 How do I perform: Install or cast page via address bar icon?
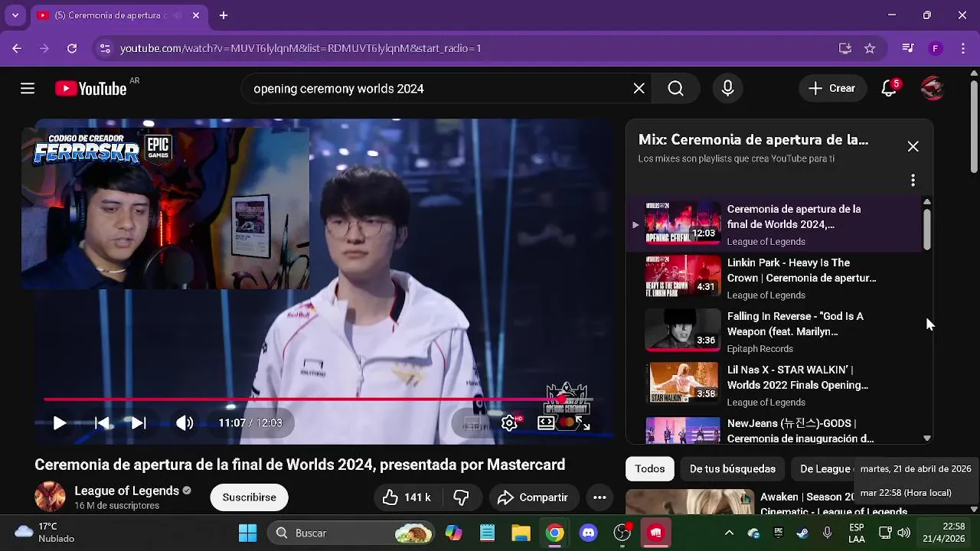tap(845, 48)
